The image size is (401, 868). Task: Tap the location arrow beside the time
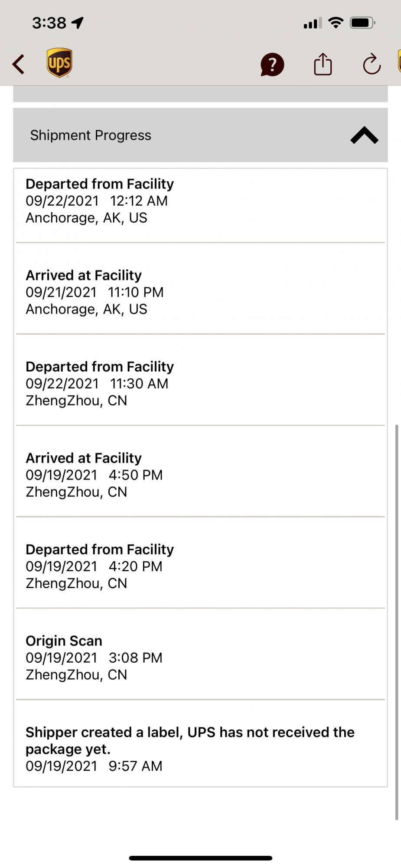click(78, 23)
